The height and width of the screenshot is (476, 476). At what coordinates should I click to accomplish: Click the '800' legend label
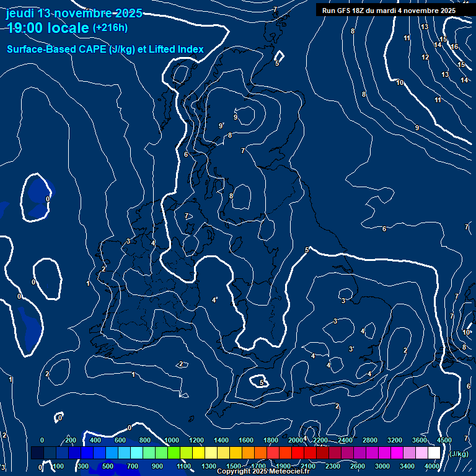coord(145,440)
